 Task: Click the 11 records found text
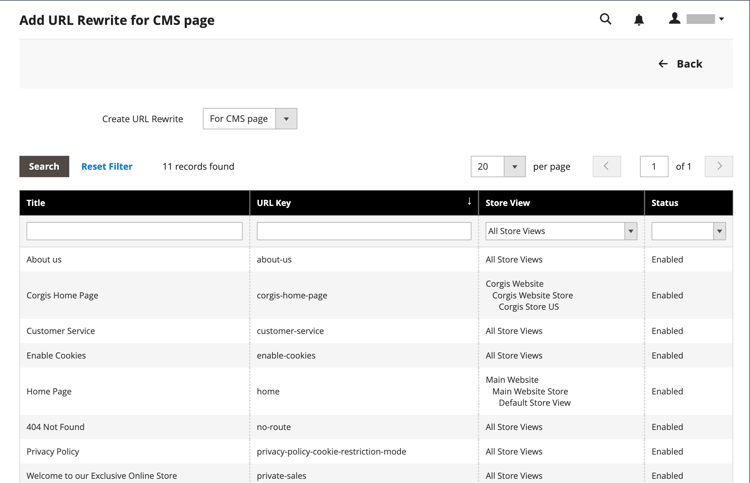click(x=198, y=166)
